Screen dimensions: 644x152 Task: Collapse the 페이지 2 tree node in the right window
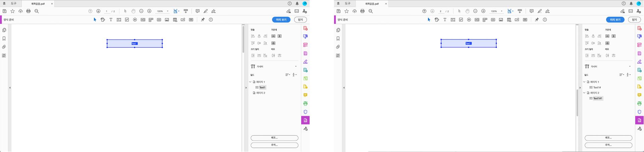tap(584, 93)
